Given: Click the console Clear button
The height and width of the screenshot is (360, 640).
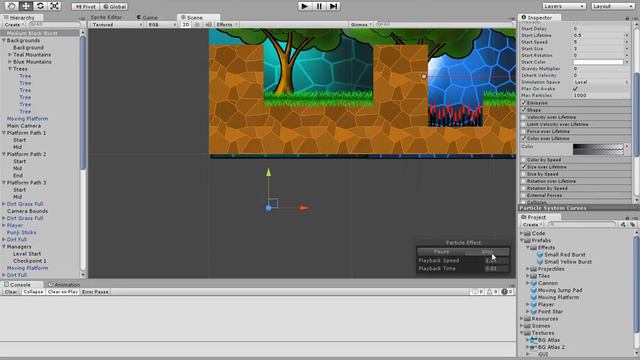Looking at the screenshot, I should pyautogui.click(x=11, y=292).
